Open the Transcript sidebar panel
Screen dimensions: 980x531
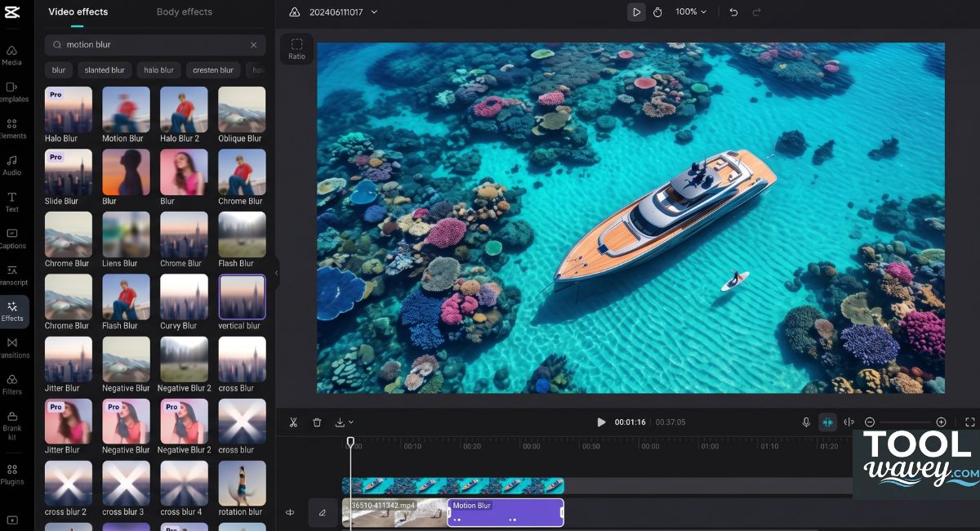(x=12, y=274)
